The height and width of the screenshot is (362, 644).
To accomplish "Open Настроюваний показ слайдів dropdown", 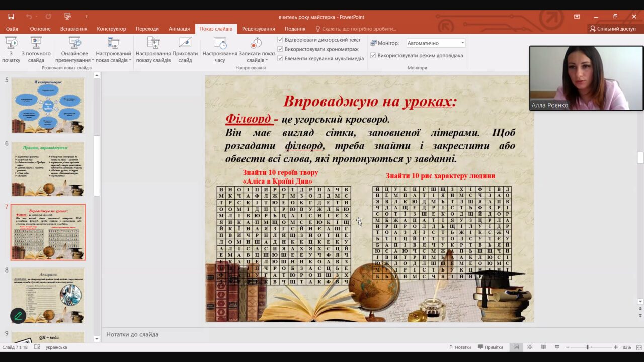I will point(113,50).
